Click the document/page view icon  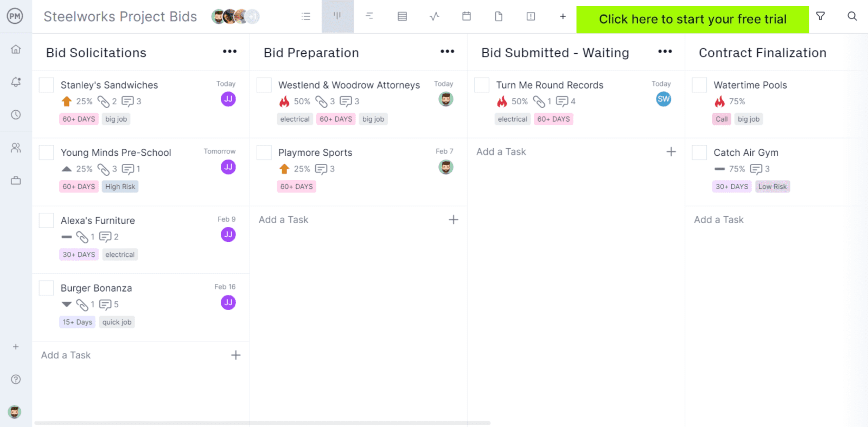(498, 17)
